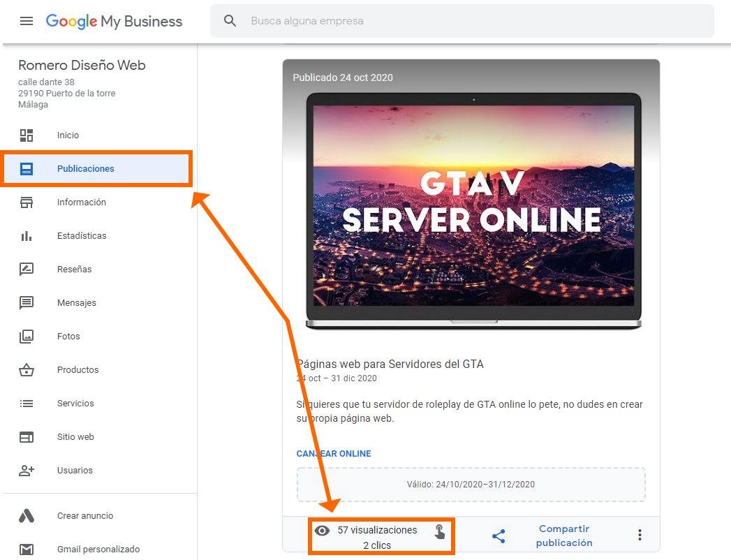Click the share icon on post
Image resolution: width=731 pixels, height=560 pixels.
[x=499, y=536]
